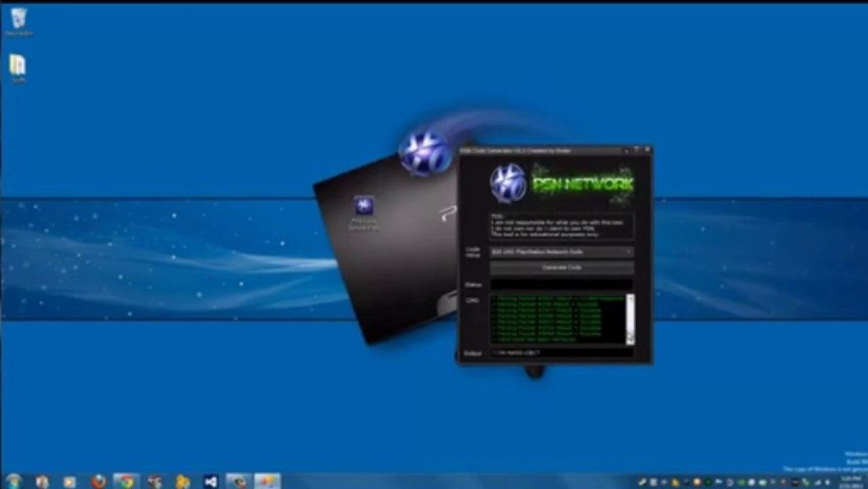Launch Firefox from the taskbar
Image resolution: width=868 pixels, height=489 pixels.
click(x=98, y=481)
